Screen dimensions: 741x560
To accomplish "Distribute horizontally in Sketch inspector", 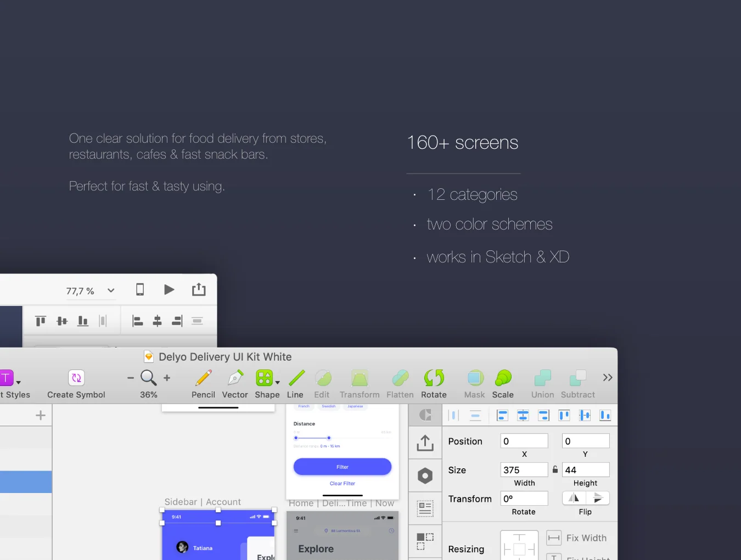I will click(x=454, y=416).
